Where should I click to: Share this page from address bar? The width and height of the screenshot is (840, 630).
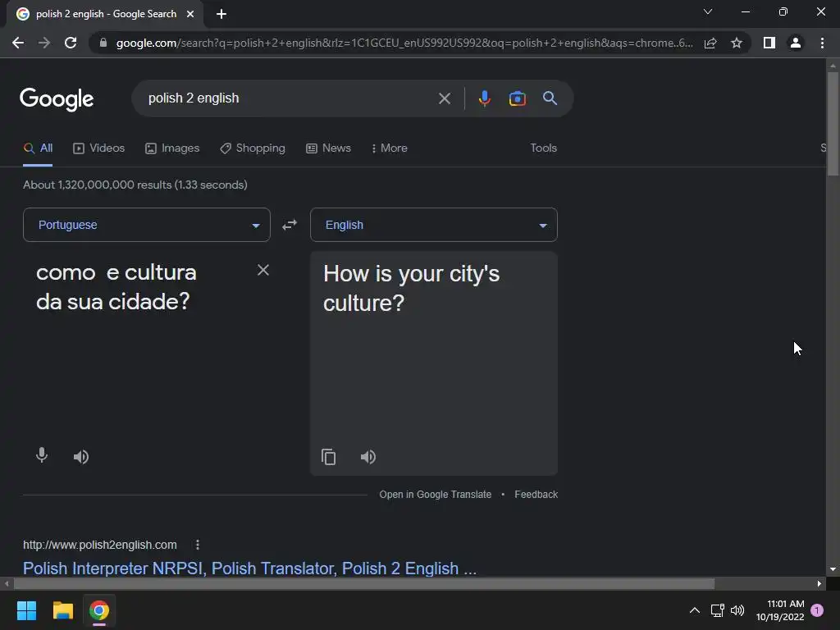(710, 43)
